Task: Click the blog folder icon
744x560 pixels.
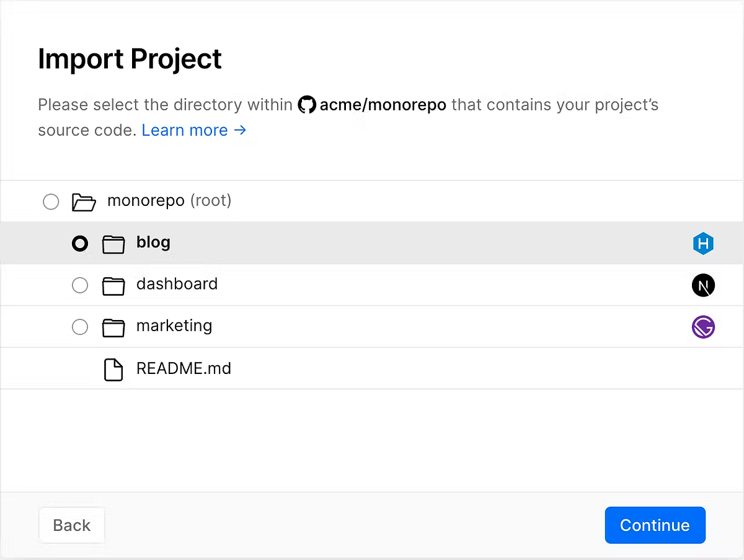Action: tap(113, 244)
